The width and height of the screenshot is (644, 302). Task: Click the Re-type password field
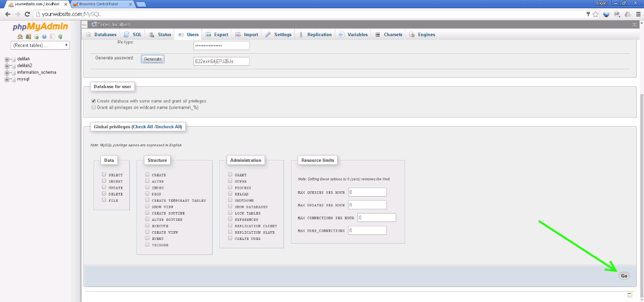click(x=221, y=46)
